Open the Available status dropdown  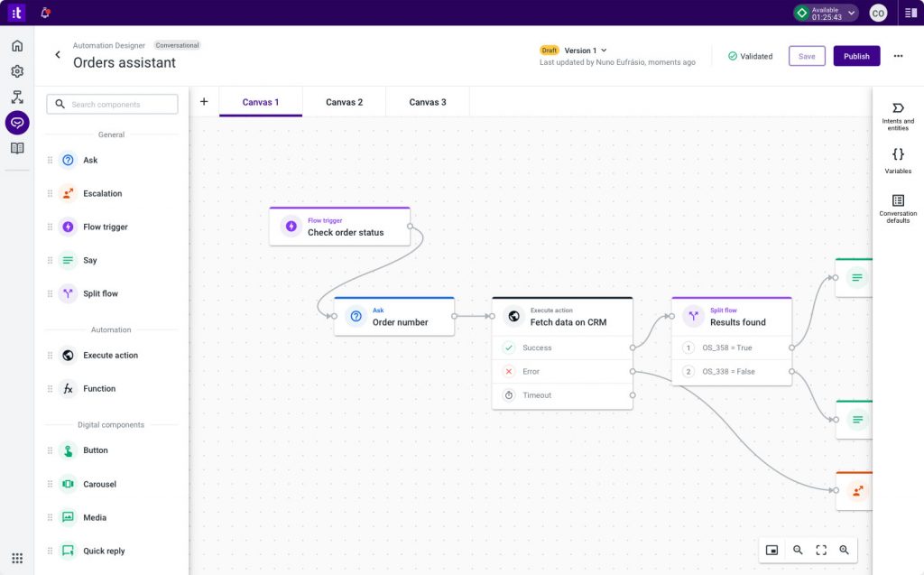coord(825,13)
